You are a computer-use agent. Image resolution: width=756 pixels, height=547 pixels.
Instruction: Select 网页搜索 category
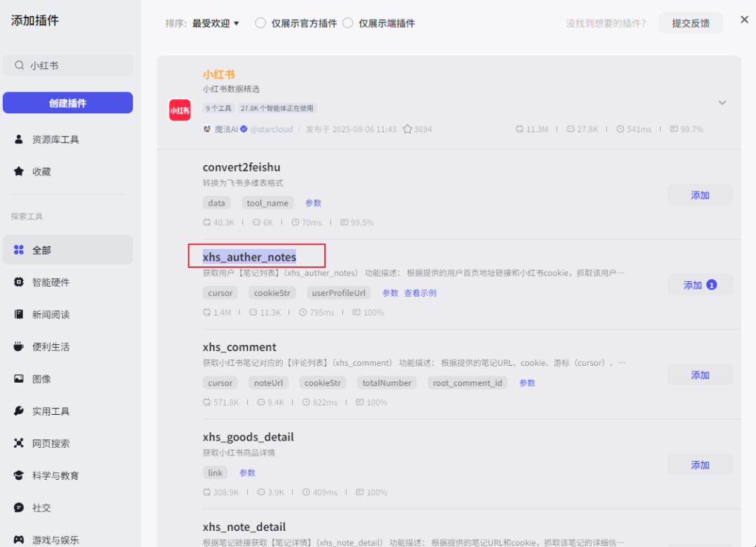(x=67, y=443)
